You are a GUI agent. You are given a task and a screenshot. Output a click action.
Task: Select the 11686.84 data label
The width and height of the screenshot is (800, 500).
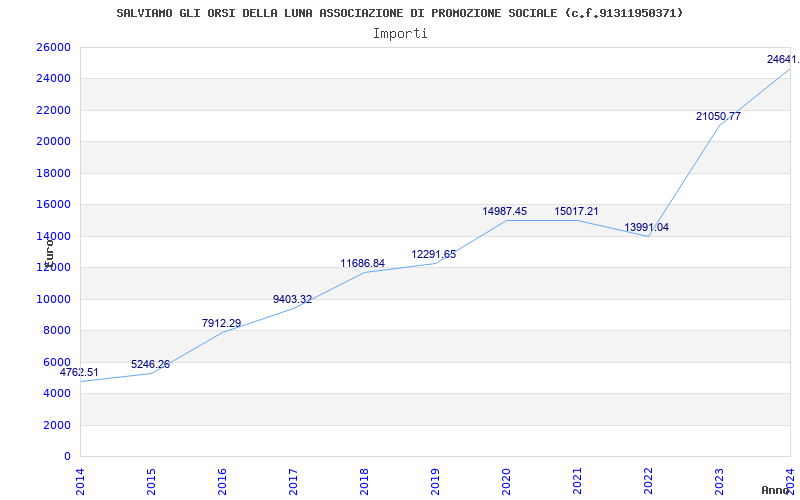click(363, 263)
